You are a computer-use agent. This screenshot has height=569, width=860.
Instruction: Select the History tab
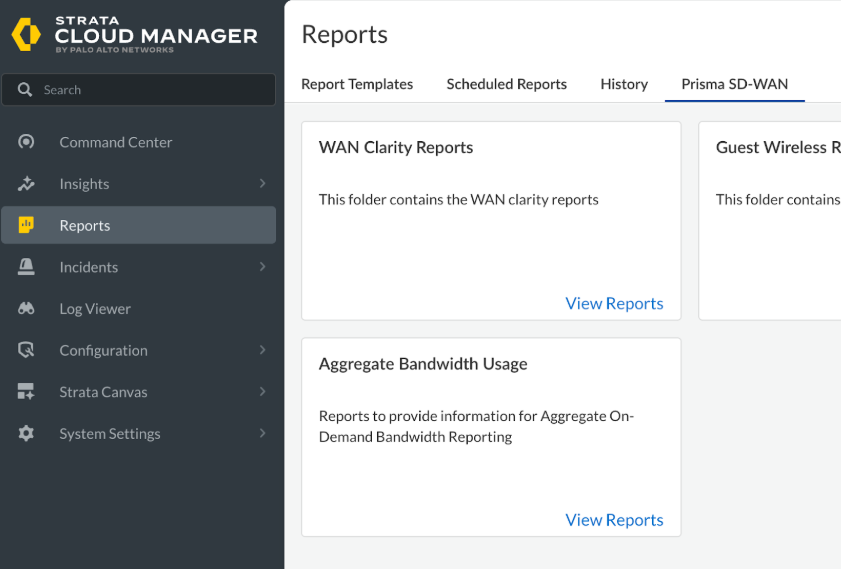[624, 84]
